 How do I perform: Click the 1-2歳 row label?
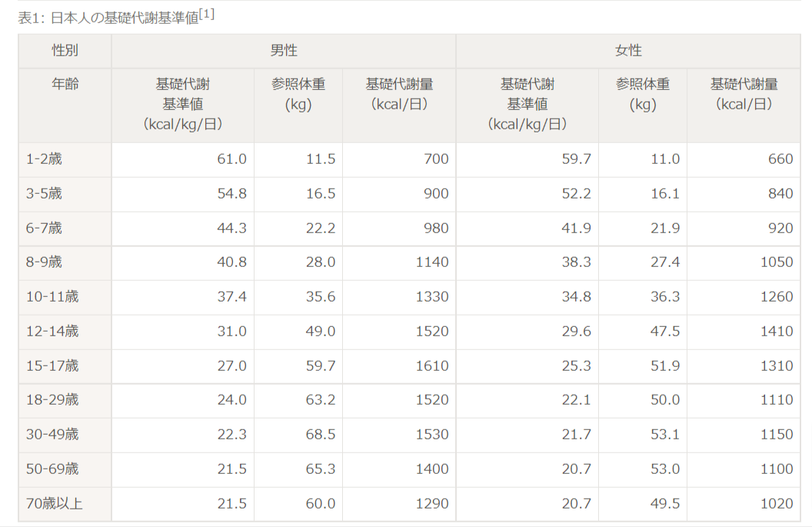coord(44,159)
